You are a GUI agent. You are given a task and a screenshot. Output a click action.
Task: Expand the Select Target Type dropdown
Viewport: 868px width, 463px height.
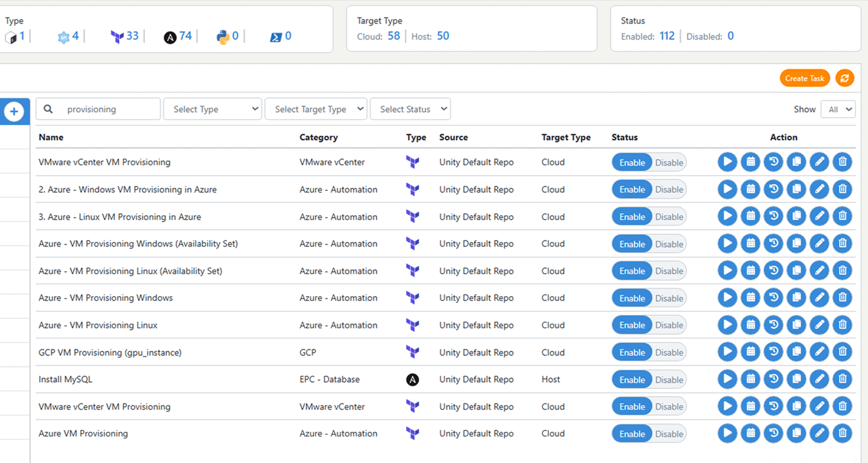coord(316,109)
